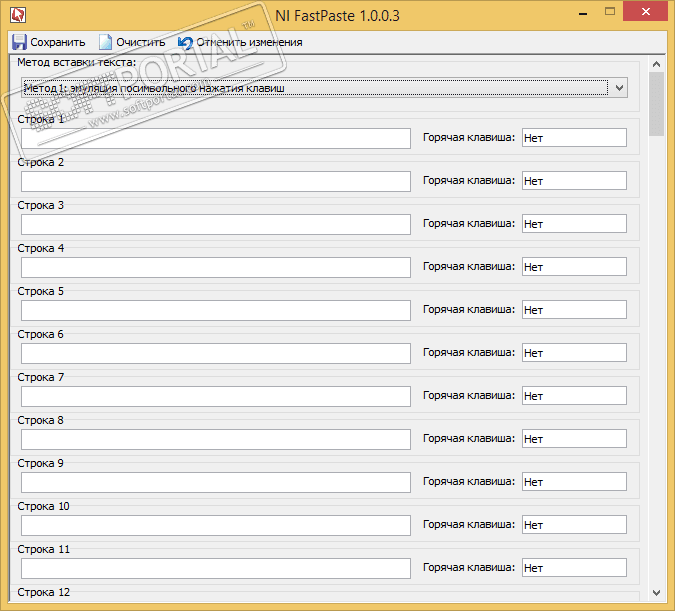Click the Отменить изменения button label
Screen dimensions: 675x611
click(250, 42)
